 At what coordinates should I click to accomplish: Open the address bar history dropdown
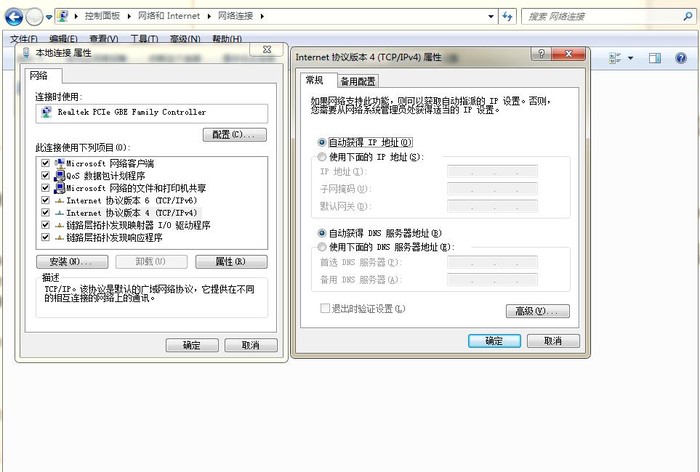pos(491,16)
